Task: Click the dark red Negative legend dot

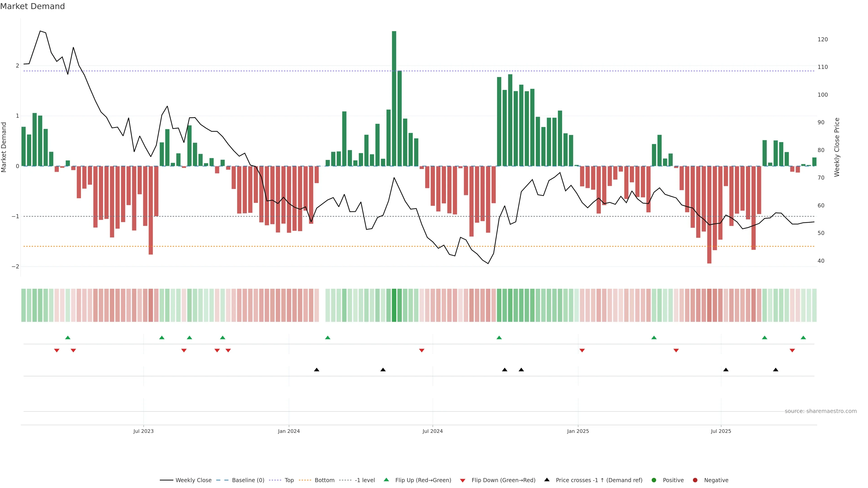Action: point(695,480)
